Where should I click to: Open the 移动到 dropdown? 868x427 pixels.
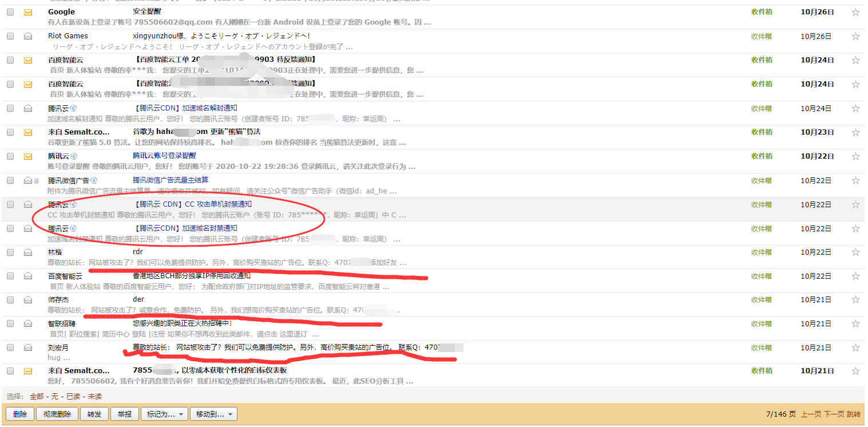pyautogui.click(x=214, y=414)
